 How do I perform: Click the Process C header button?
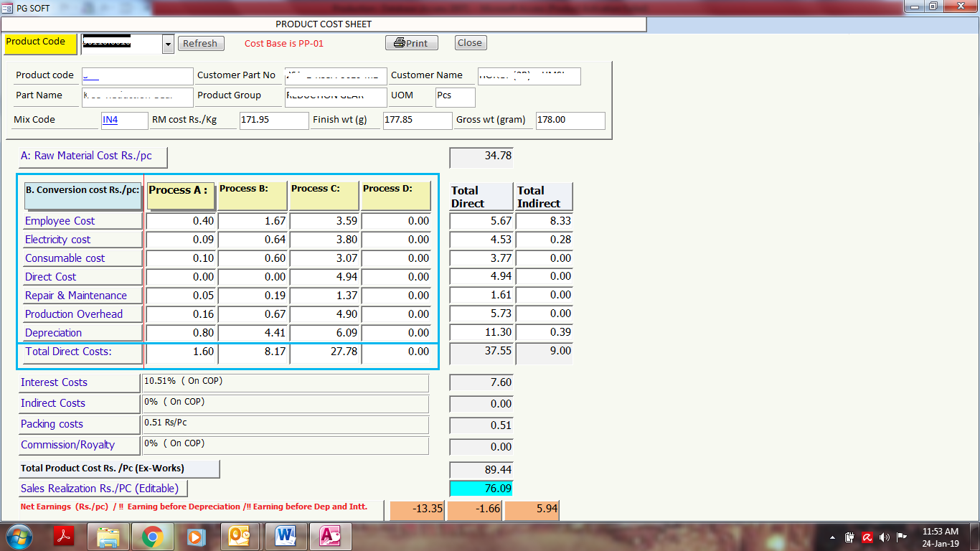pos(324,195)
